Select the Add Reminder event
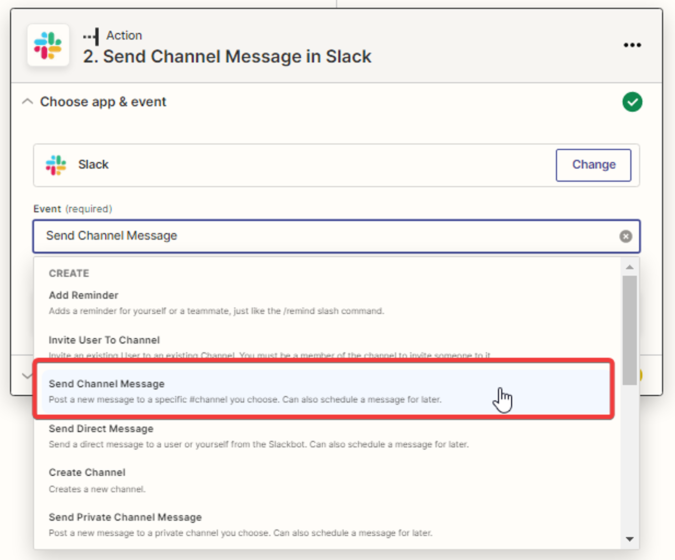 point(327,303)
